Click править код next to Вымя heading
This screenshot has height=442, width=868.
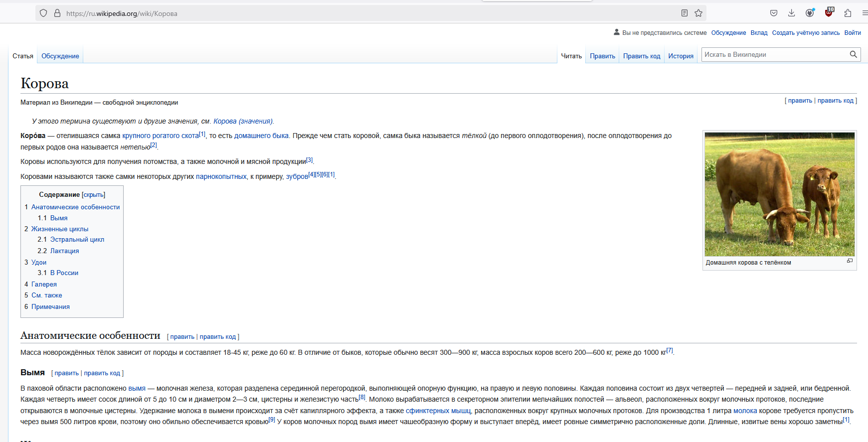[102, 373]
